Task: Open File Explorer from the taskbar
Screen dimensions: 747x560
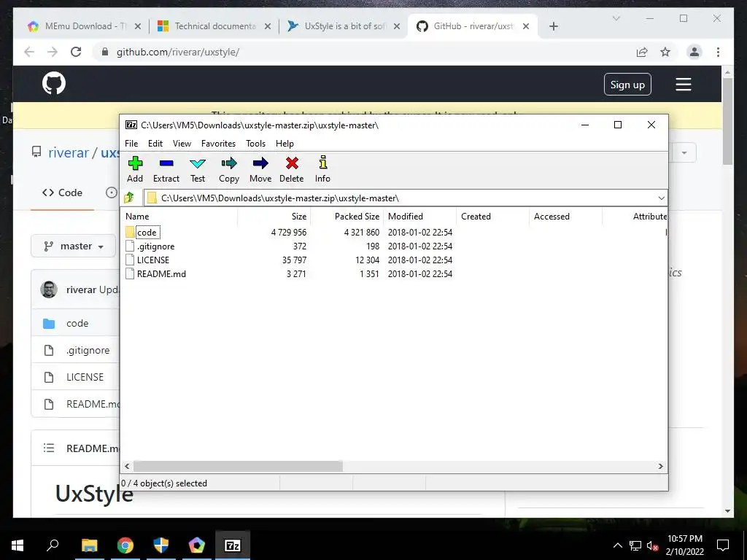Action: (90, 545)
